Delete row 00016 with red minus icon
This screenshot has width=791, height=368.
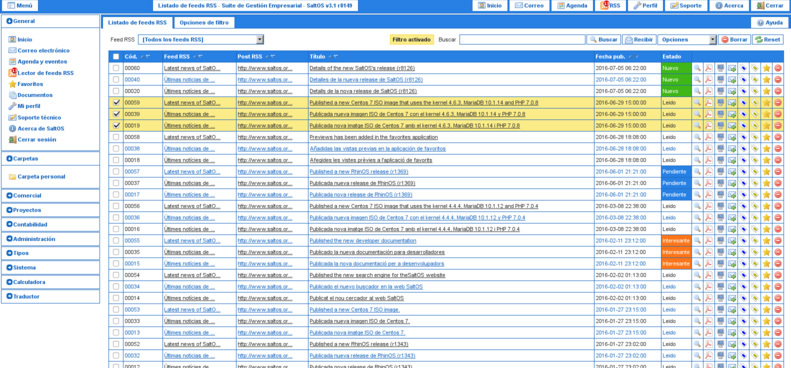pyautogui.click(x=778, y=229)
